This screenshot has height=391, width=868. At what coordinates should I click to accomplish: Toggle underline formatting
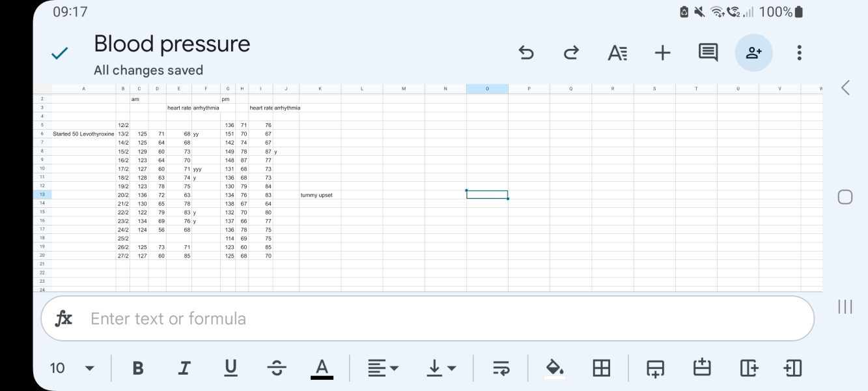click(x=231, y=368)
